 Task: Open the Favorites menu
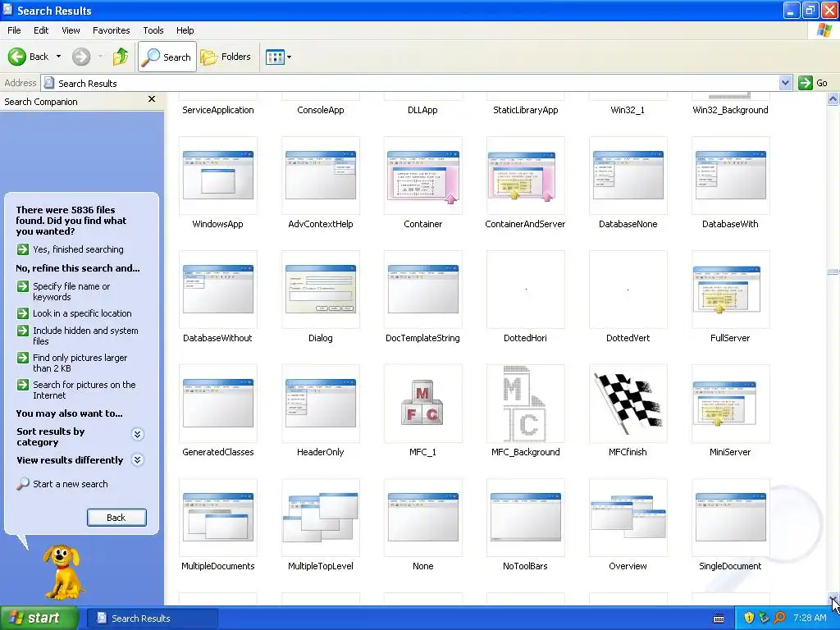(111, 30)
